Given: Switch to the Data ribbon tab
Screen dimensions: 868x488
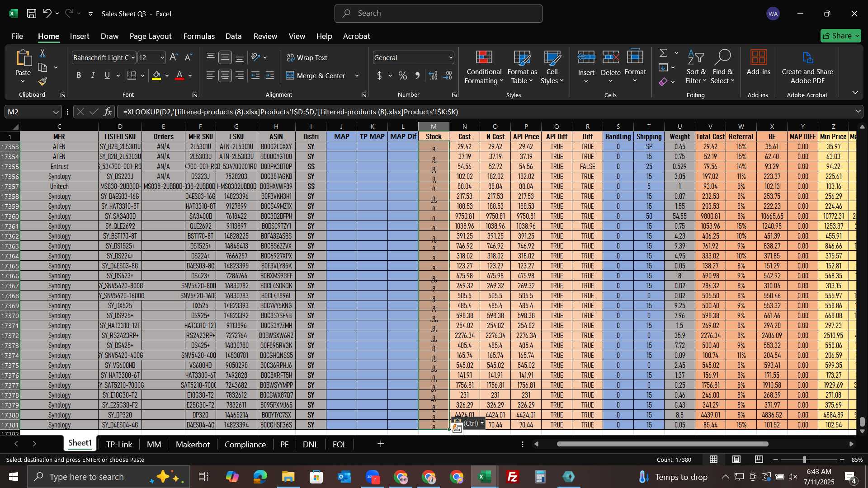Looking at the screenshot, I should 233,36.
